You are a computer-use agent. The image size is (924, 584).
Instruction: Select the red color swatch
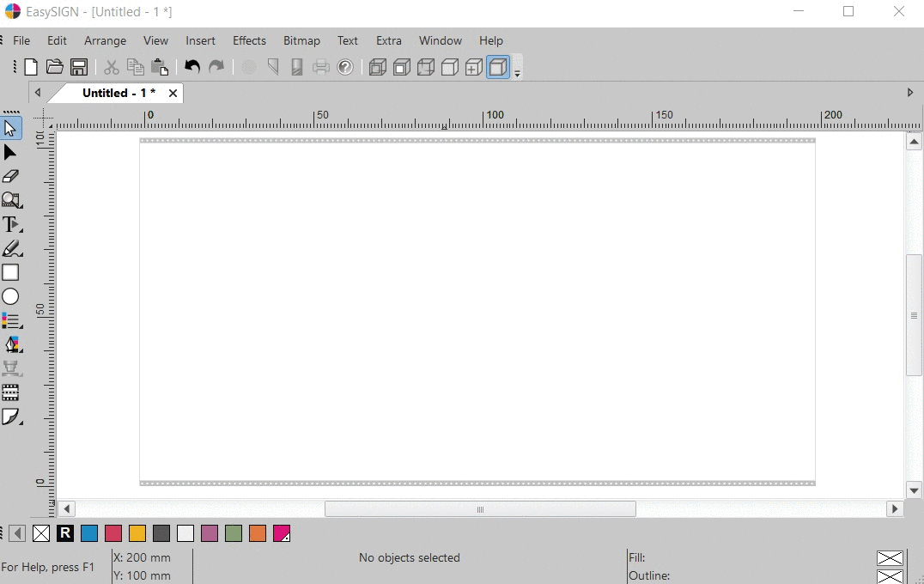113,533
